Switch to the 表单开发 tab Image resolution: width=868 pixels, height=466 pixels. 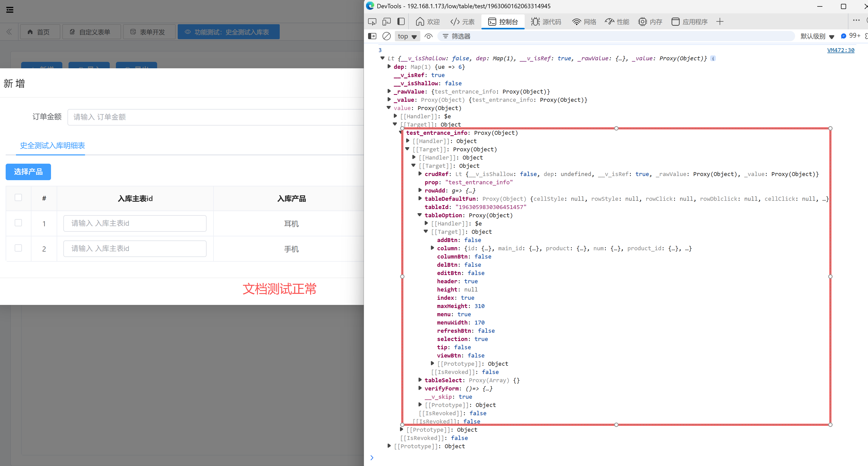click(x=149, y=32)
